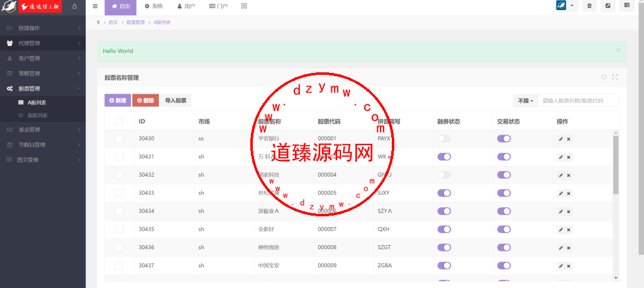This screenshot has width=644, height=288.
Task: Dismiss the Hello World alert
Action: [619, 50]
